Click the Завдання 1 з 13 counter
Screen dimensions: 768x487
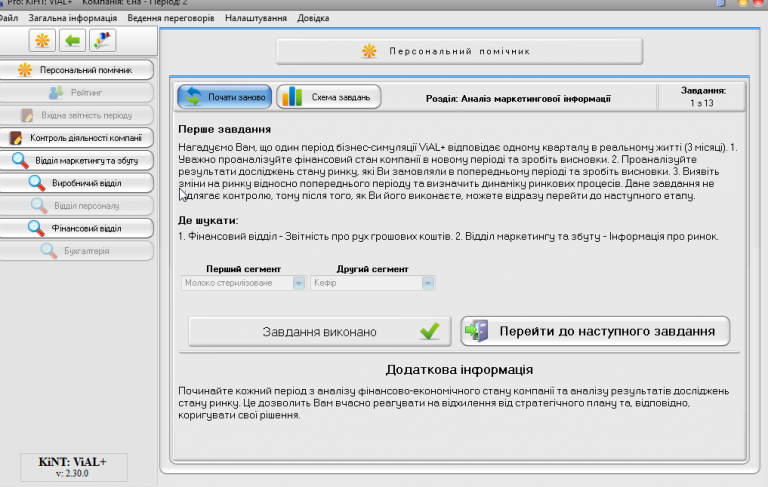tap(702, 97)
